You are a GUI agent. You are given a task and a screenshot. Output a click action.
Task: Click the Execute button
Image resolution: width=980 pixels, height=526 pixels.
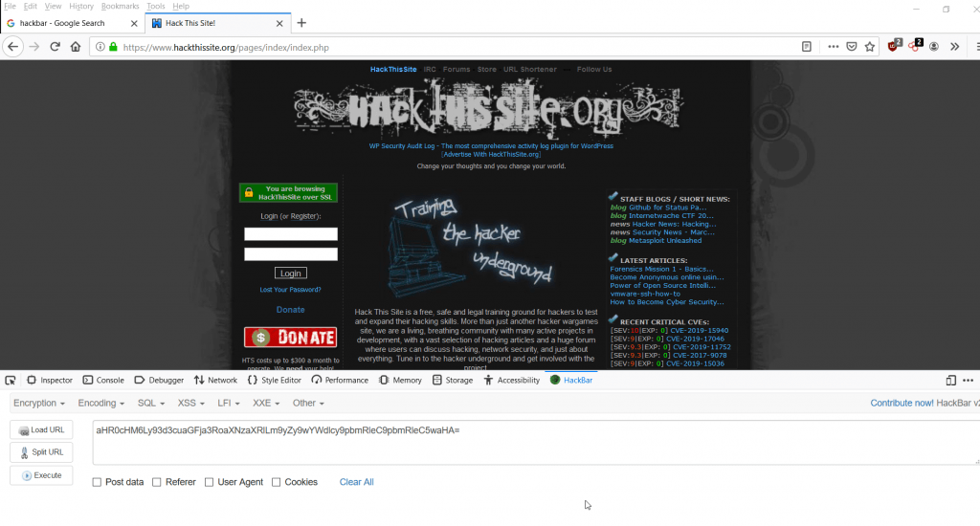pos(41,475)
